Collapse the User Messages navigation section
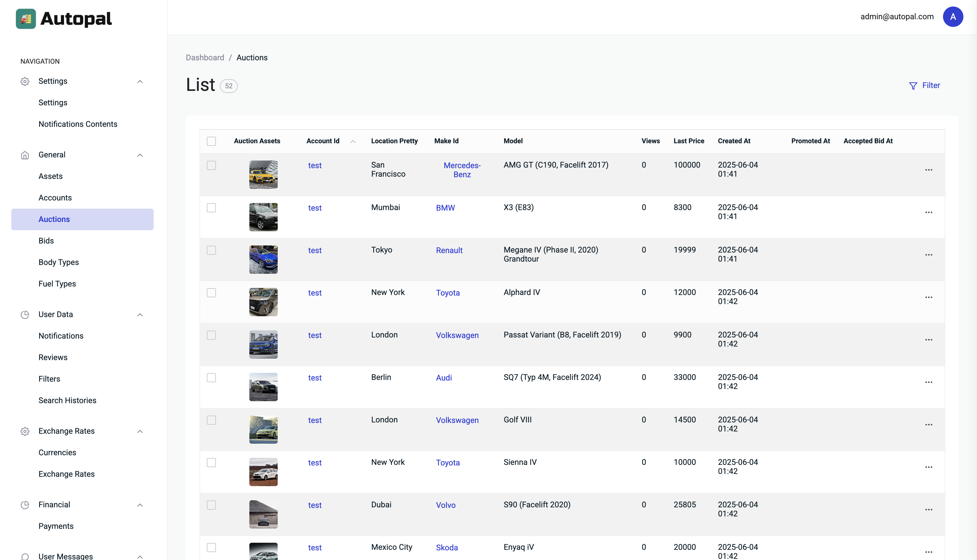Viewport: 977px width, 560px height. (140, 557)
